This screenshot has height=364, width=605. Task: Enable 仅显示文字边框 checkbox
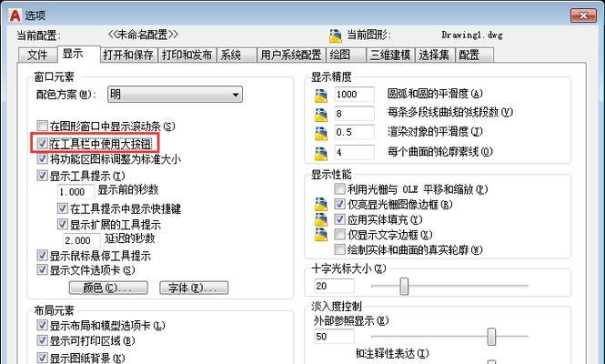(x=340, y=234)
